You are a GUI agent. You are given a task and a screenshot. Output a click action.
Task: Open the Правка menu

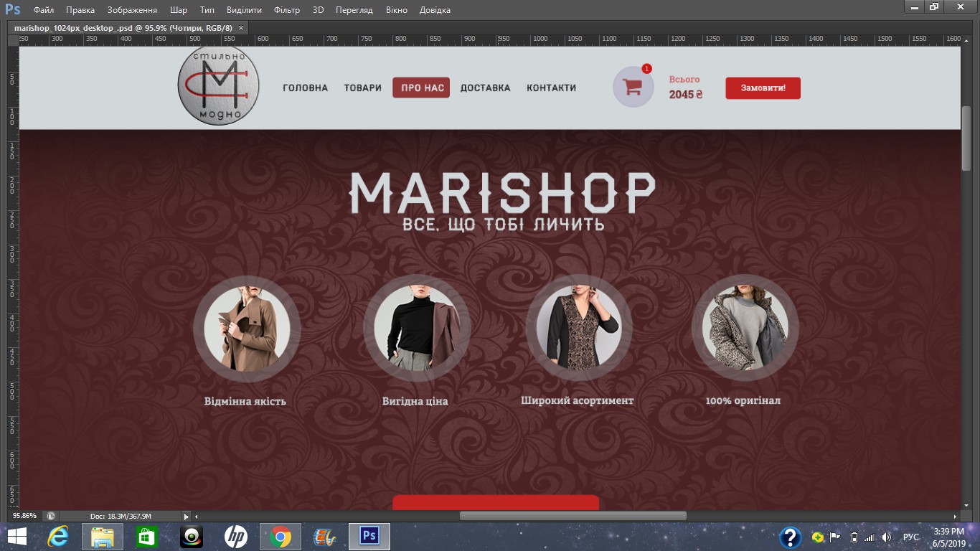point(80,10)
